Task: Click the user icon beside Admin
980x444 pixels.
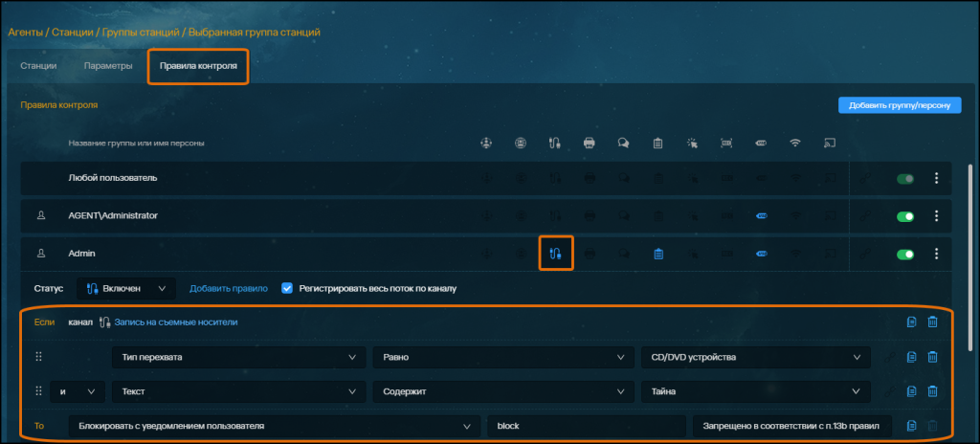Action: [41, 254]
